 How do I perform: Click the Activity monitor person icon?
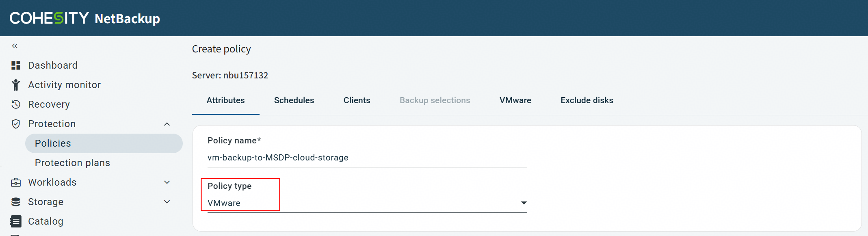16,85
